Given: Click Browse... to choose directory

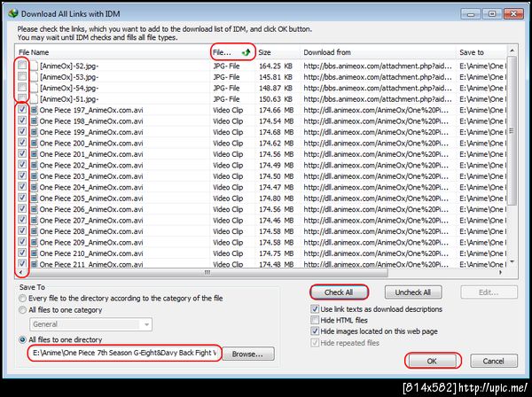Looking at the screenshot, I should tap(247, 354).
